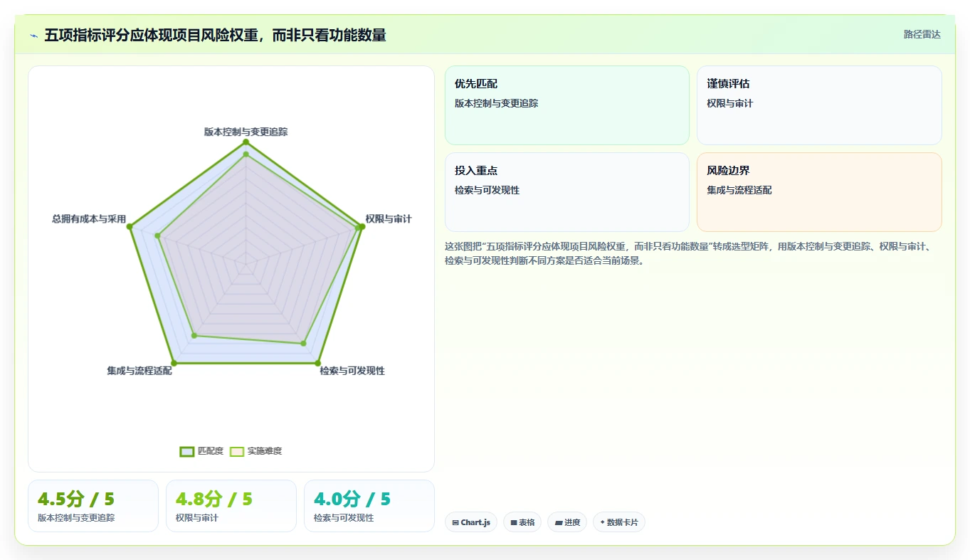Open the 优先匹配 card

coord(567,105)
